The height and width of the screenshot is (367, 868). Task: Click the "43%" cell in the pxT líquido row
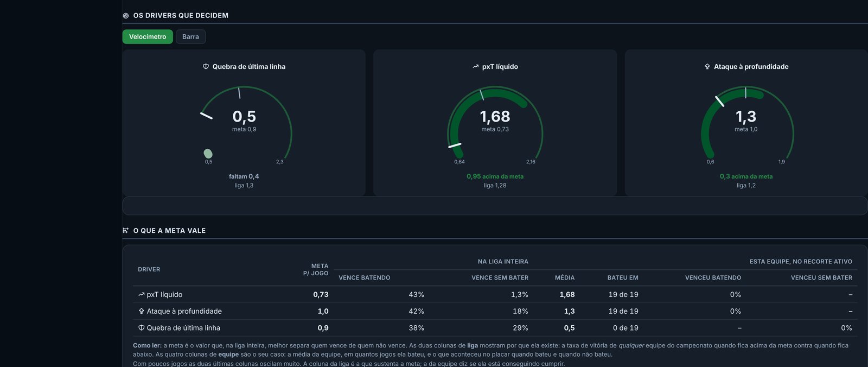click(417, 295)
